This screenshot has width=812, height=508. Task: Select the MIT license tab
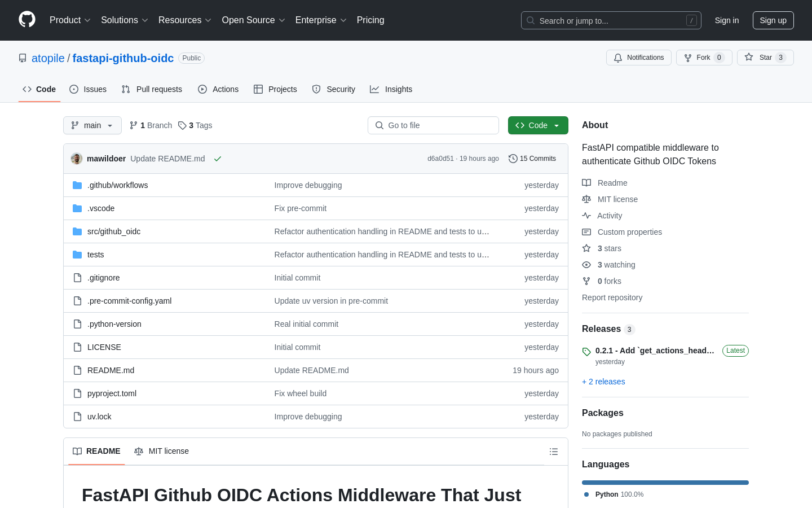(161, 451)
